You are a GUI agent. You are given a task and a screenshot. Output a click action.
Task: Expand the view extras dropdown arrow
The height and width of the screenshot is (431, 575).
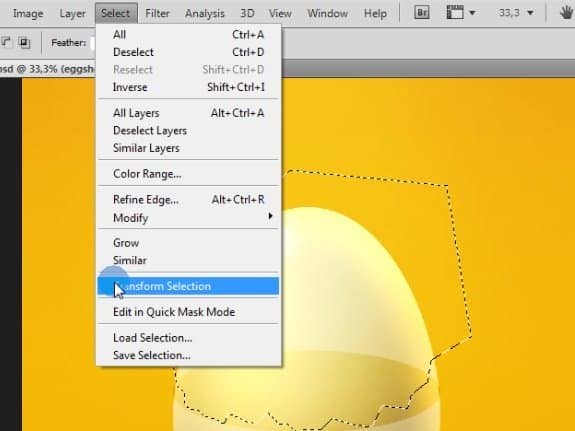pyautogui.click(x=472, y=13)
